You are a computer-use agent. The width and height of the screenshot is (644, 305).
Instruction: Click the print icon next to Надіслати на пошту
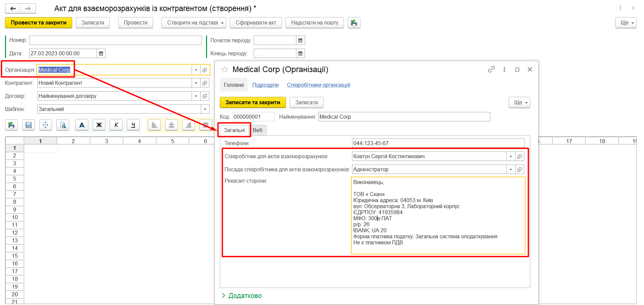coord(354,23)
